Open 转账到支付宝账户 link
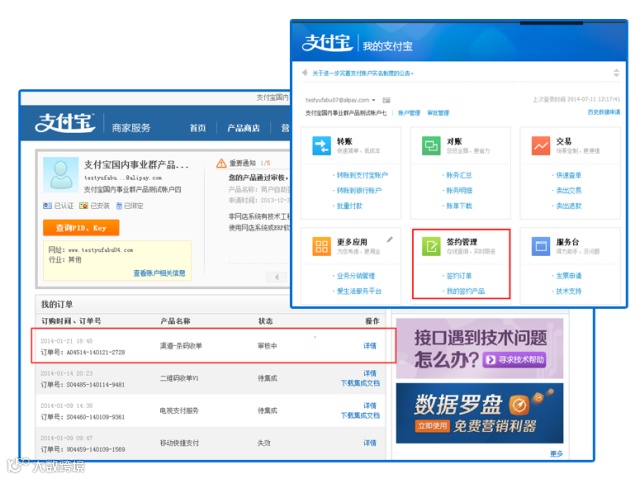Image resolution: width=640 pixels, height=479 pixels. coord(362,175)
